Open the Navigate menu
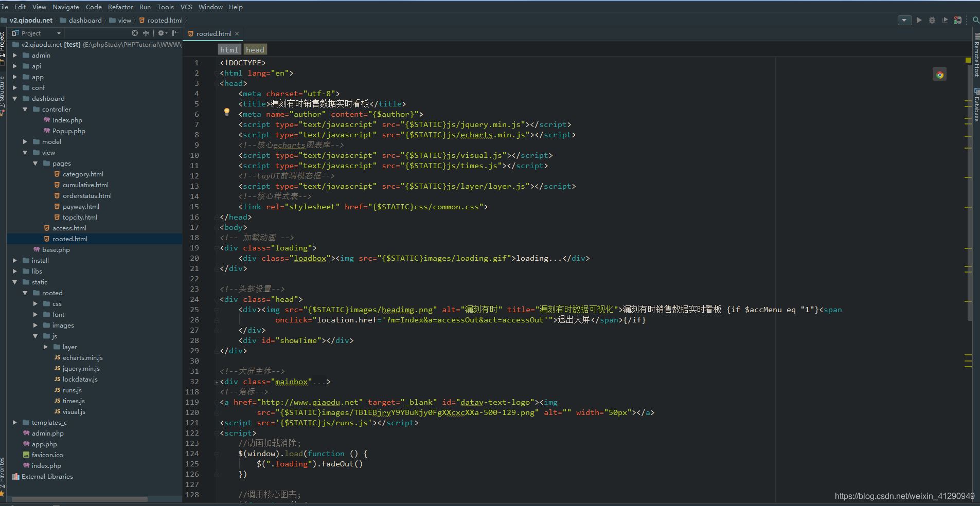 pos(66,7)
